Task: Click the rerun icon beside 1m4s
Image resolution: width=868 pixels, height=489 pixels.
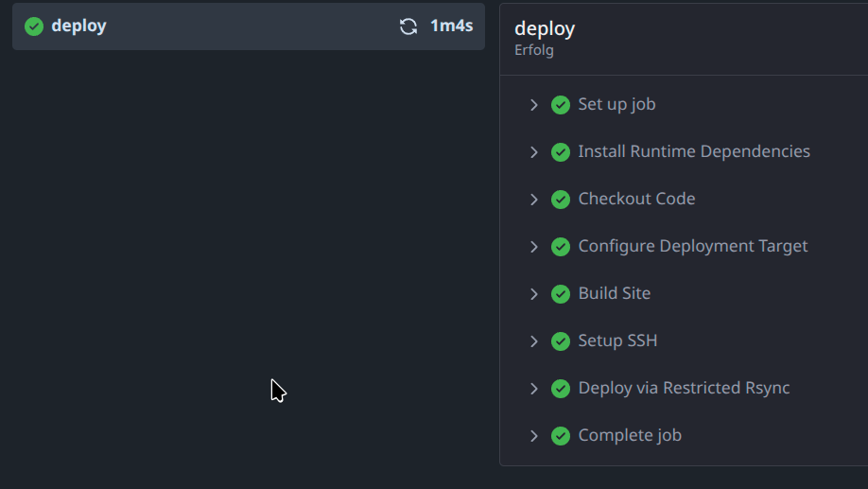Action: click(x=408, y=26)
